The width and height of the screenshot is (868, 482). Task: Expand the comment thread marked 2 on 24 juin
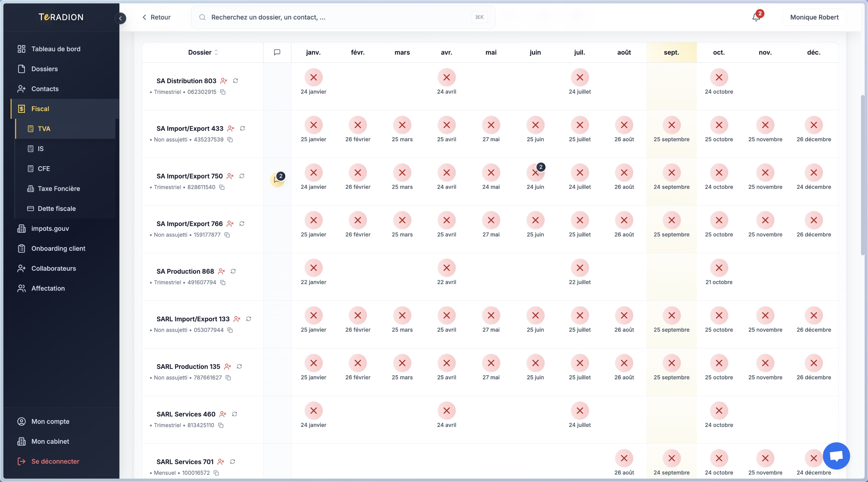541,167
